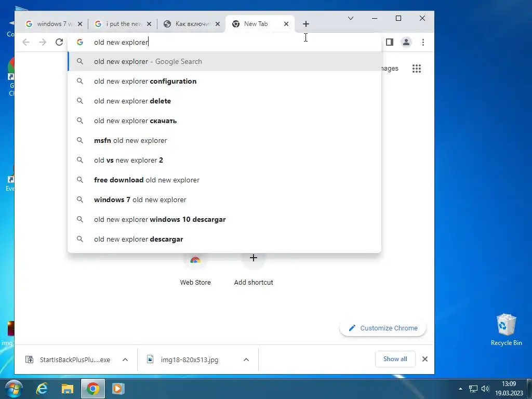Open the volume tray icon
The image size is (532, 399).
485,389
